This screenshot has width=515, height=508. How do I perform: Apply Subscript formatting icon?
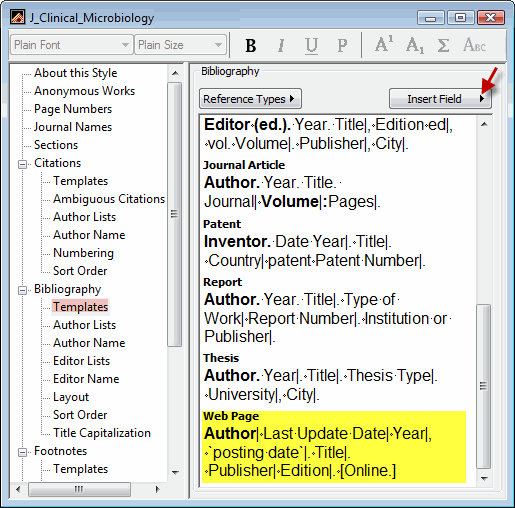(414, 45)
